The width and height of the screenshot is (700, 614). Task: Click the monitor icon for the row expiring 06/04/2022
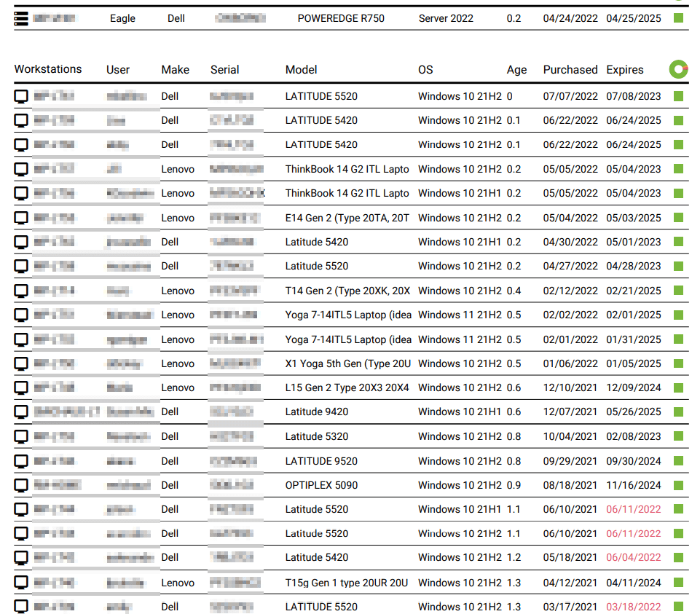pyautogui.click(x=21, y=557)
